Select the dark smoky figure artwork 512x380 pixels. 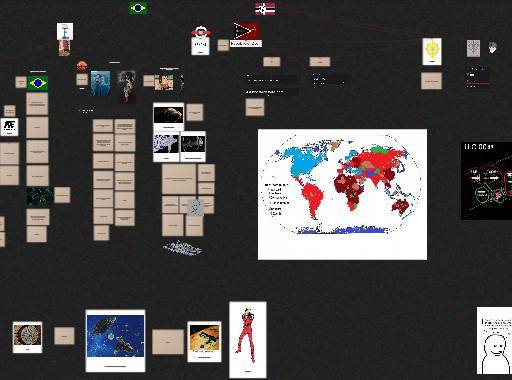pyautogui.click(x=127, y=86)
